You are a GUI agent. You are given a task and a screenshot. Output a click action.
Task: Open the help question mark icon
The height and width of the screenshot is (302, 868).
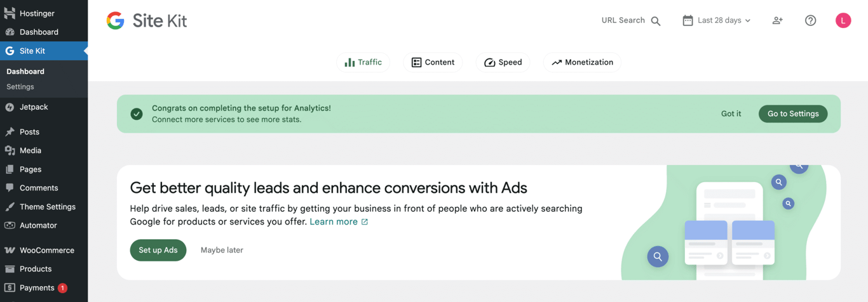tap(810, 20)
